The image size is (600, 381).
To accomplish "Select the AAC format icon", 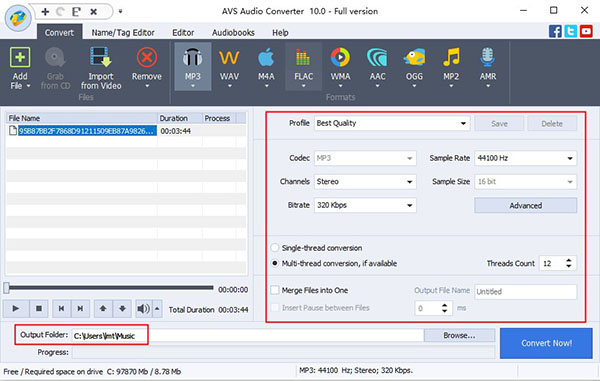I will tap(377, 58).
